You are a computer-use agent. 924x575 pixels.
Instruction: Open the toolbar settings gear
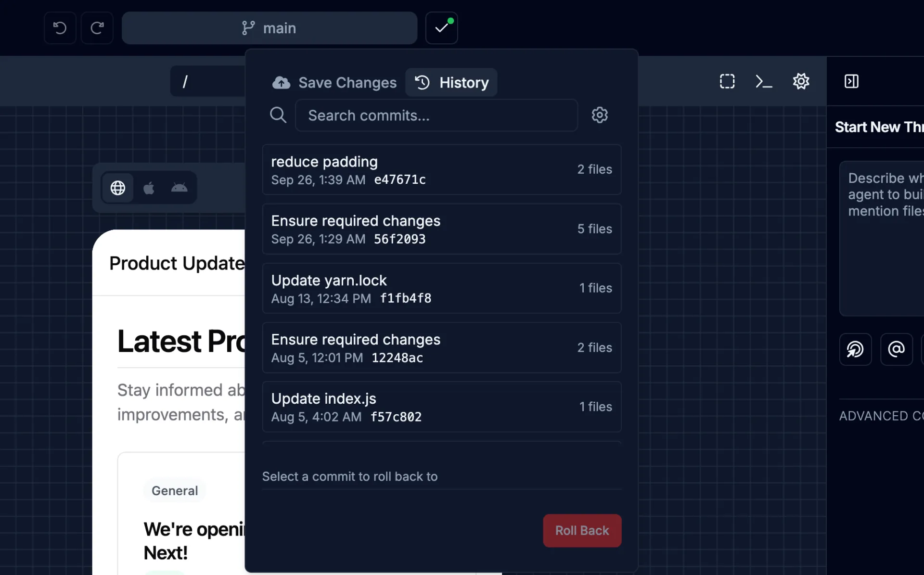[x=801, y=81]
